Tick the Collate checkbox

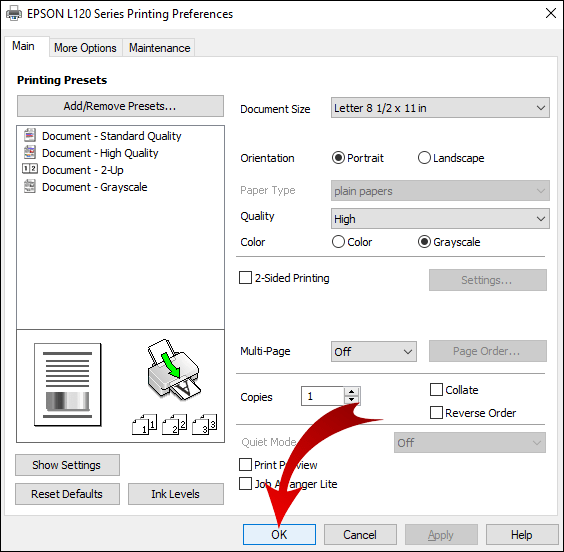coord(436,390)
